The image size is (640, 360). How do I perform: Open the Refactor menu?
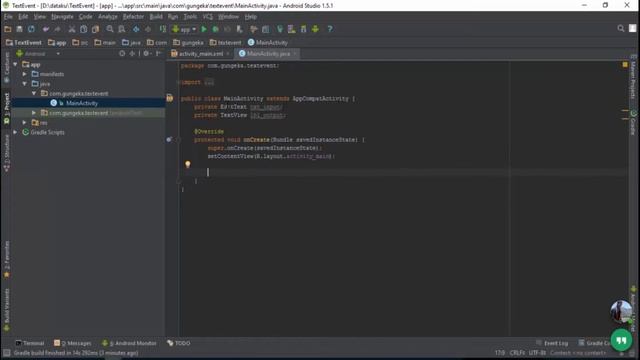click(133, 17)
